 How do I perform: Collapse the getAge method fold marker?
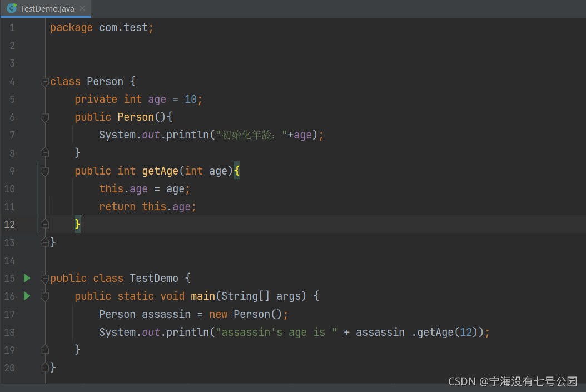45,171
